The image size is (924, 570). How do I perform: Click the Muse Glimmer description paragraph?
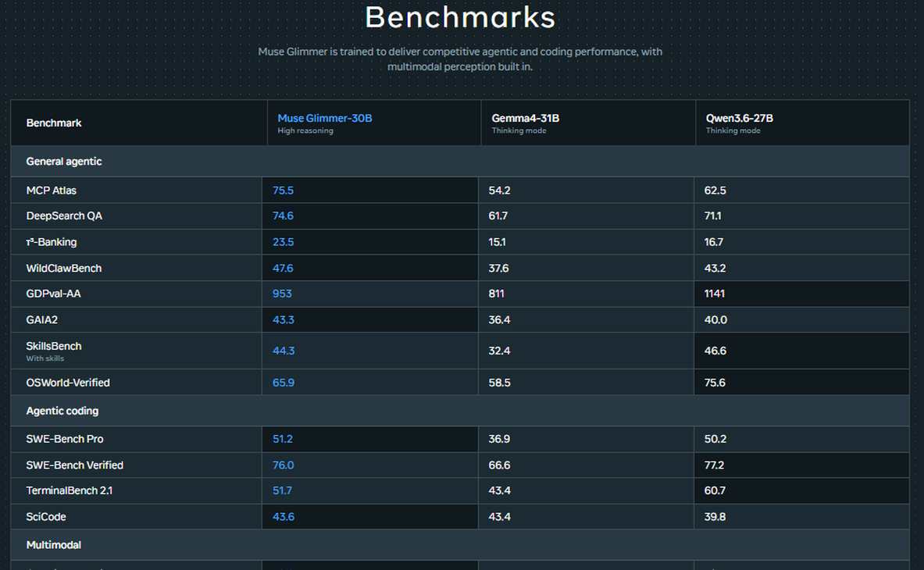tap(460, 59)
